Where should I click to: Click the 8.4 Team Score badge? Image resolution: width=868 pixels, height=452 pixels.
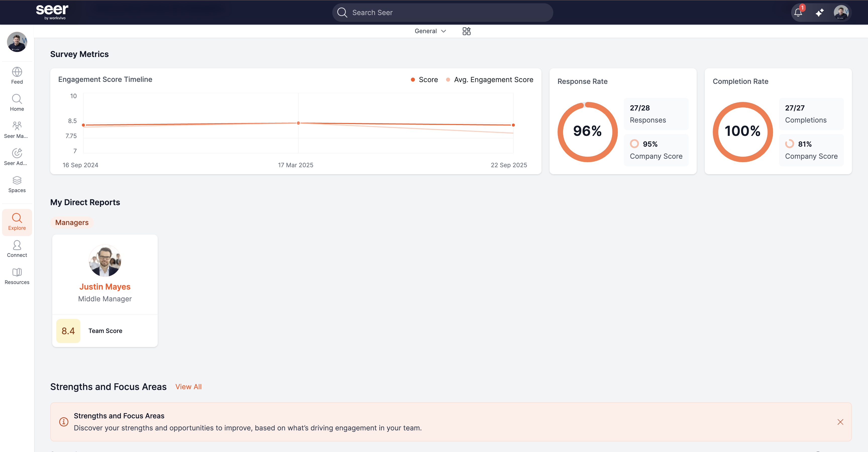(x=68, y=331)
